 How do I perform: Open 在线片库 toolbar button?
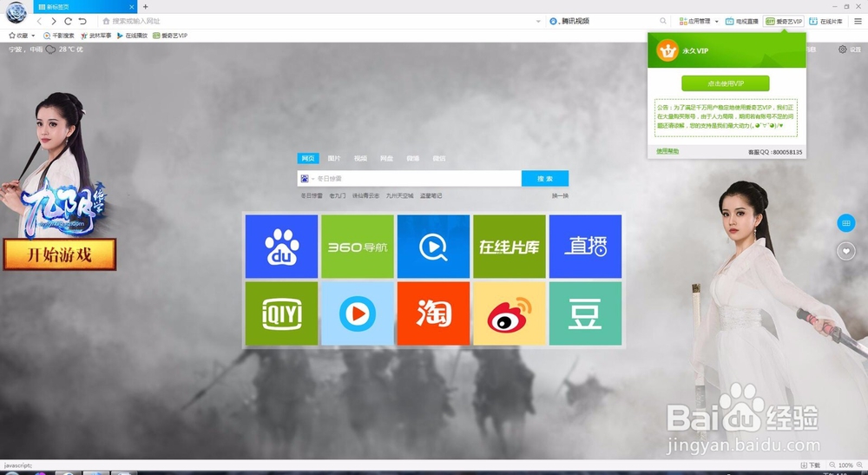click(826, 21)
